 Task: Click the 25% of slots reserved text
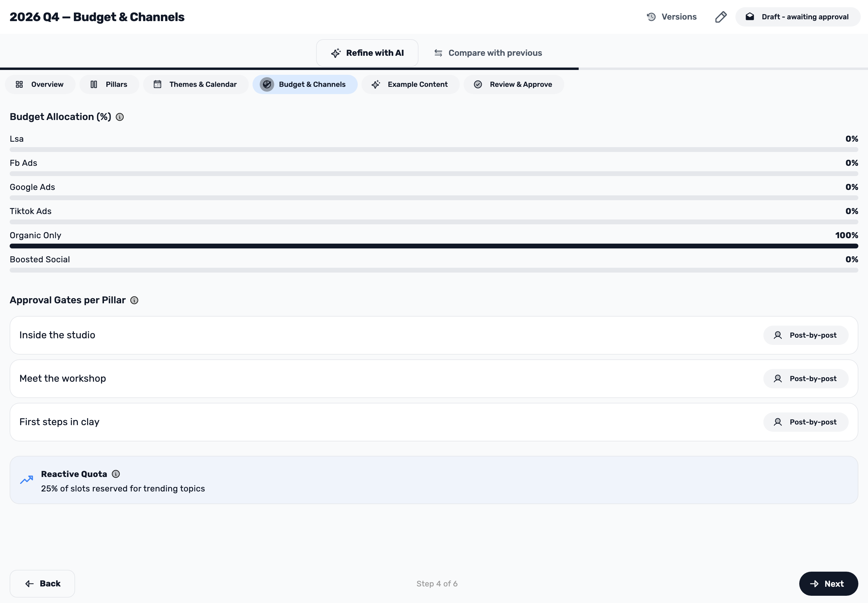(123, 488)
